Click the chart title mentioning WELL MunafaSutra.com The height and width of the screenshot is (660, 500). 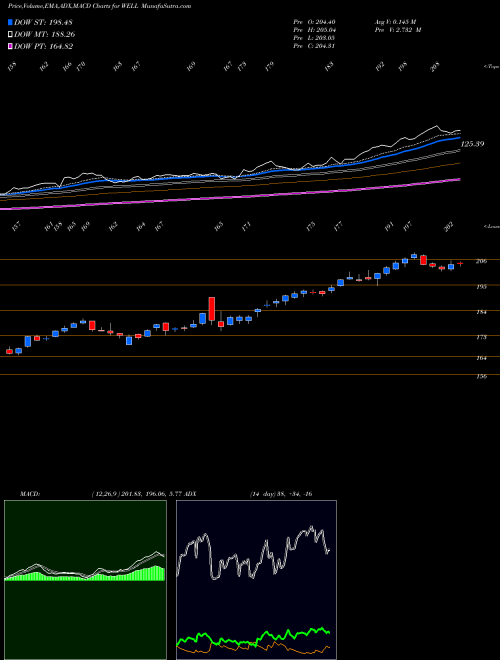pyautogui.click(x=100, y=6)
